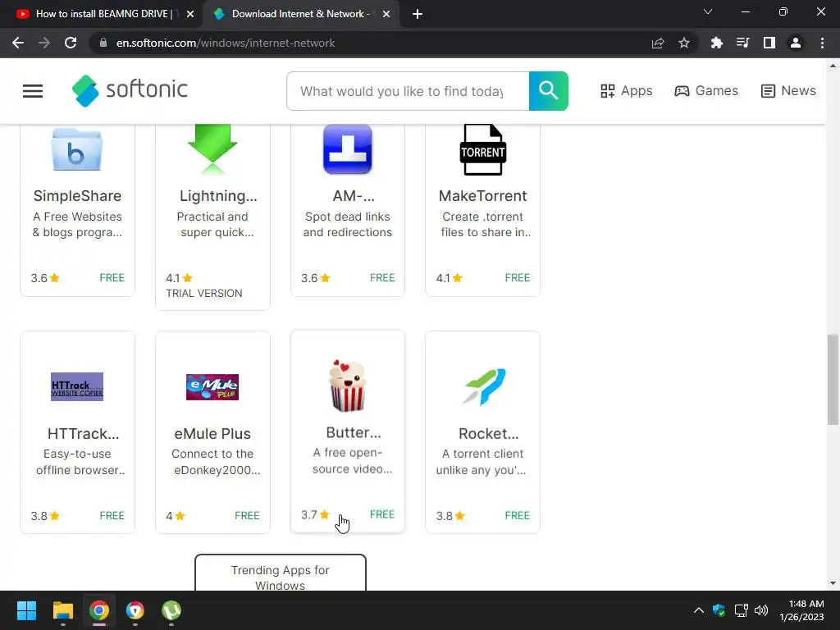Open a new browser tab
This screenshot has height=630, width=840.
point(418,15)
